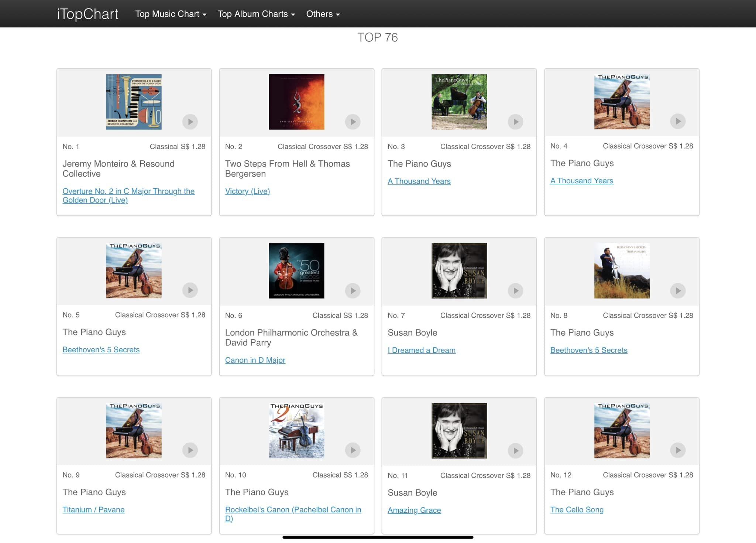This screenshot has height=543, width=756.
Task: Click No. 5 Piano Guys album cover
Action: click(x=134, y=270)
